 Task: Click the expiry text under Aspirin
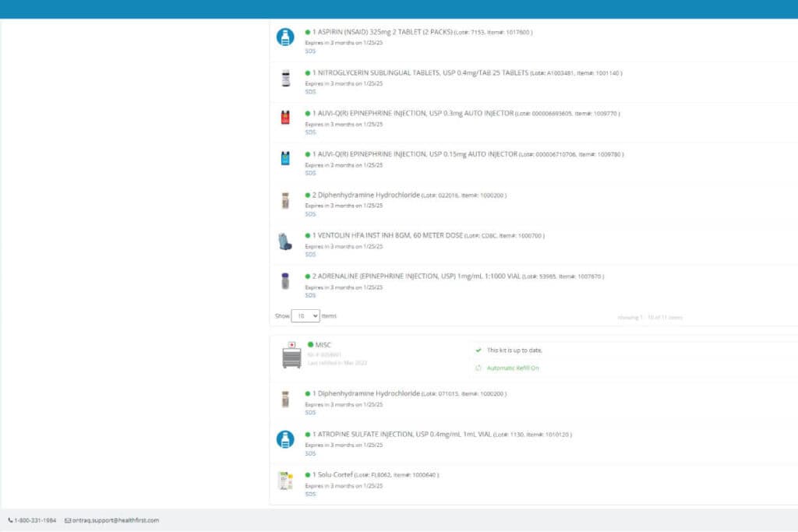click(x=344, y=43)
